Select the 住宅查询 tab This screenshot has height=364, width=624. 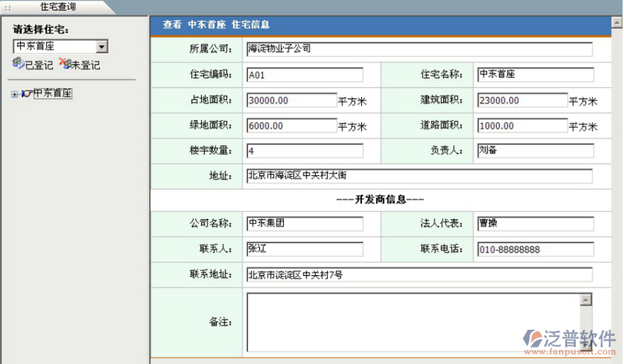click(x=59, y=6)
